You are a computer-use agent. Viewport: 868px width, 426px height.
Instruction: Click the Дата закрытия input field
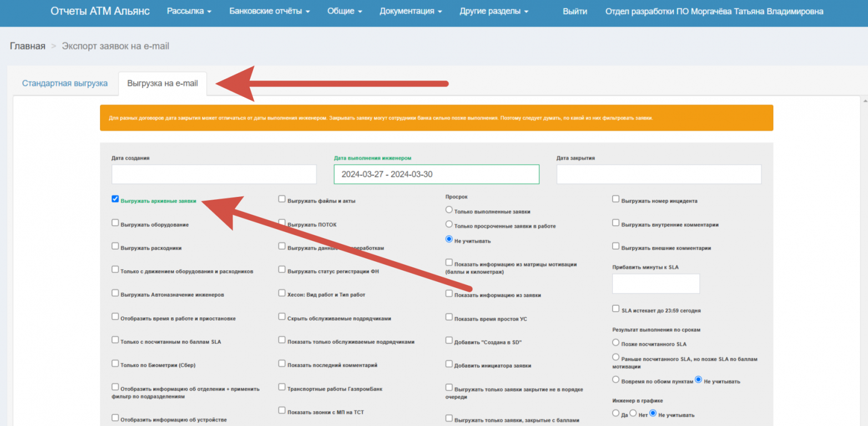point(659,174)
